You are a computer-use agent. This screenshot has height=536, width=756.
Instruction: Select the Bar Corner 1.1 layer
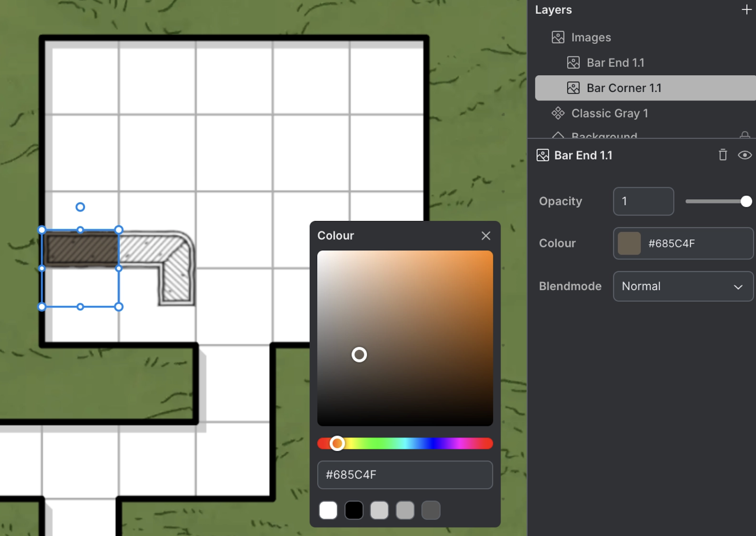pyautogui.click(x=624, y=88)
